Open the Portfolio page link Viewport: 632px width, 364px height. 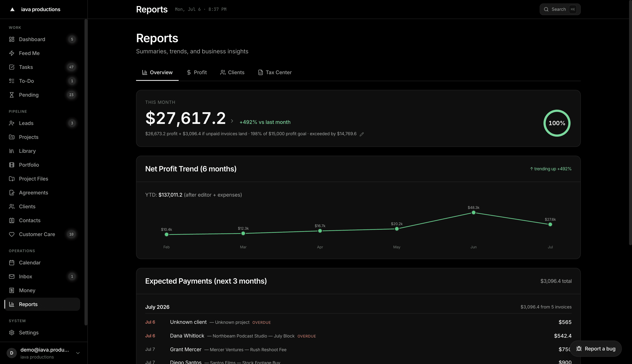coord(42,165)
